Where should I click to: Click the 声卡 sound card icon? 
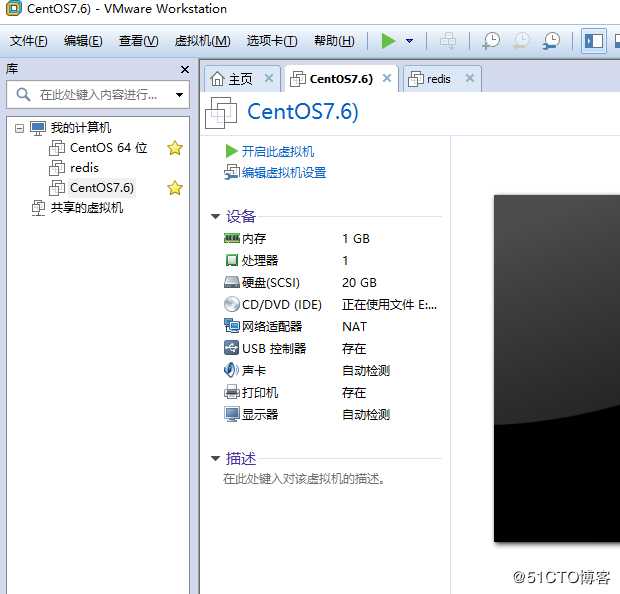point(231,370)
